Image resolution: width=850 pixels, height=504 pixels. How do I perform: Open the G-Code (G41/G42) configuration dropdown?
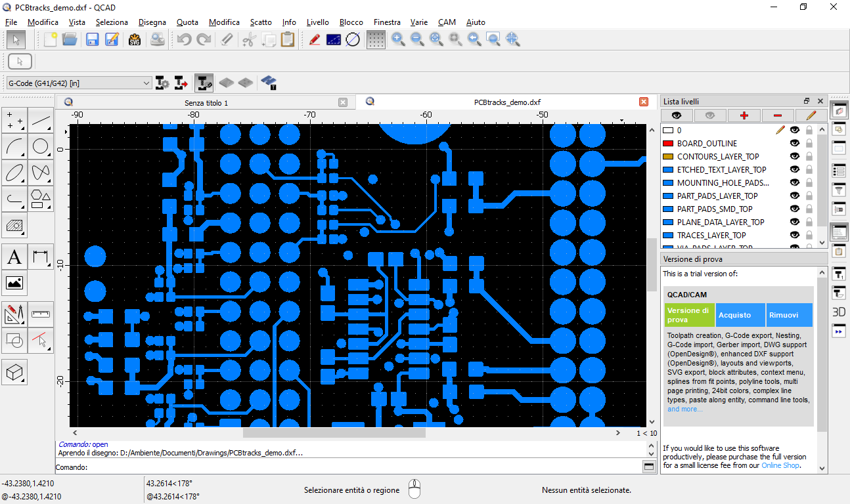[x=79, y=83]
